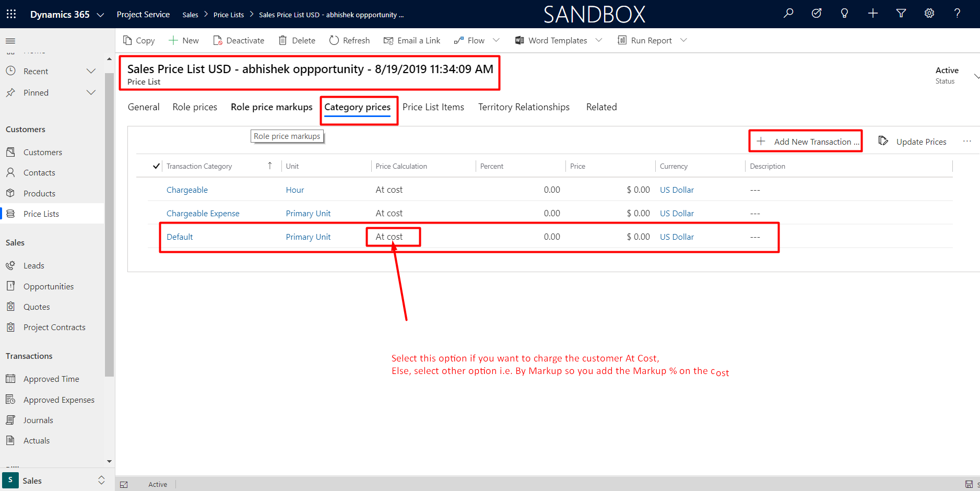980x491 pixels.
Task: Click the Help question mark icon
Action: pos(957,14)
